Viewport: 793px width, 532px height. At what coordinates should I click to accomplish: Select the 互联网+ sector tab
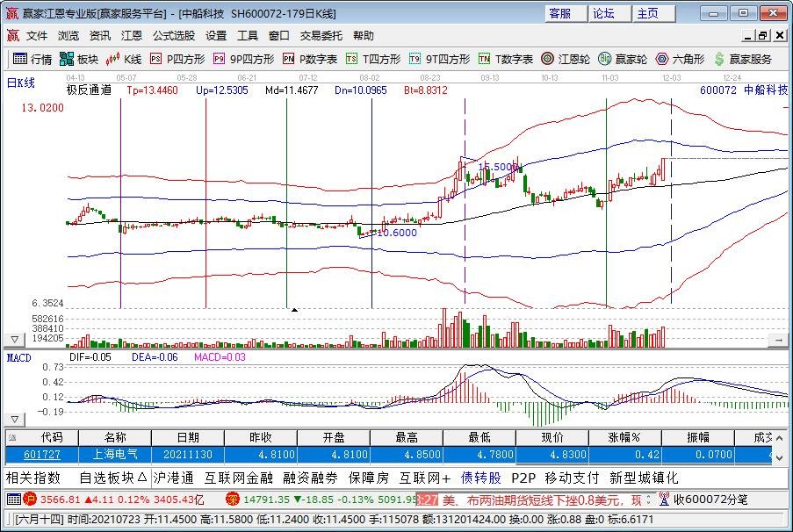click(x=425, y=478)
